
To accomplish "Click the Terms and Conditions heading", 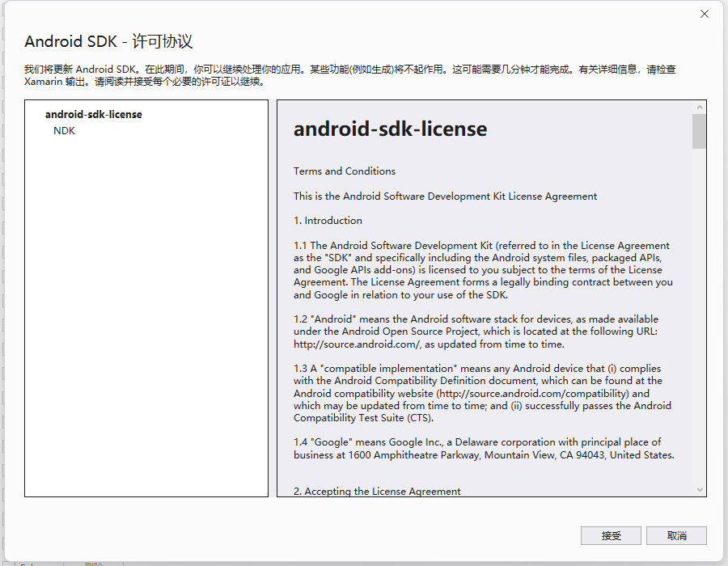I will (344, 171).
